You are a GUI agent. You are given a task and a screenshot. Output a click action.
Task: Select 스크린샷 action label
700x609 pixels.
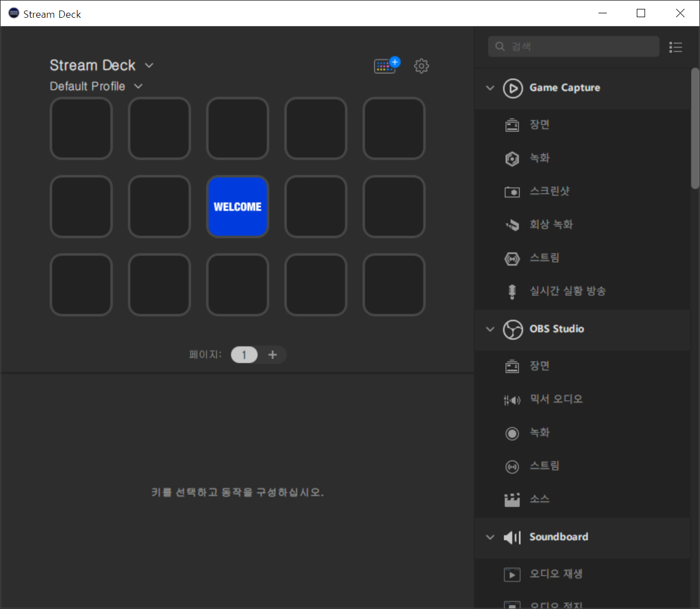[550, 191]
